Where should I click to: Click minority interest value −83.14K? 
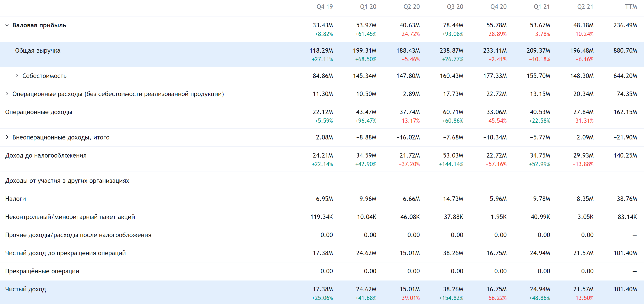[x=625, y=217]
